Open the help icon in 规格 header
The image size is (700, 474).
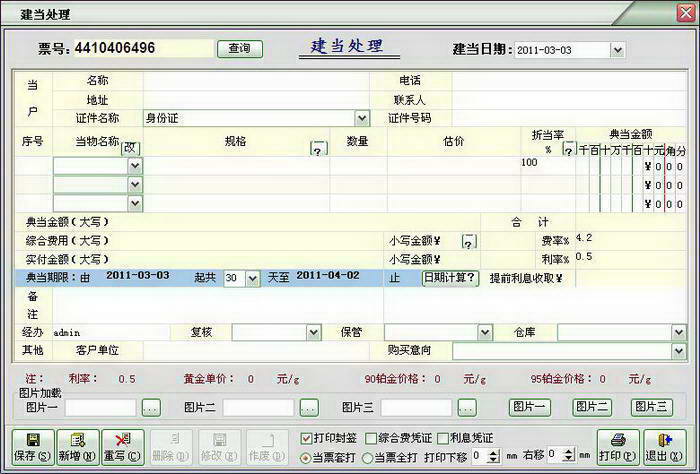[318, 148]
